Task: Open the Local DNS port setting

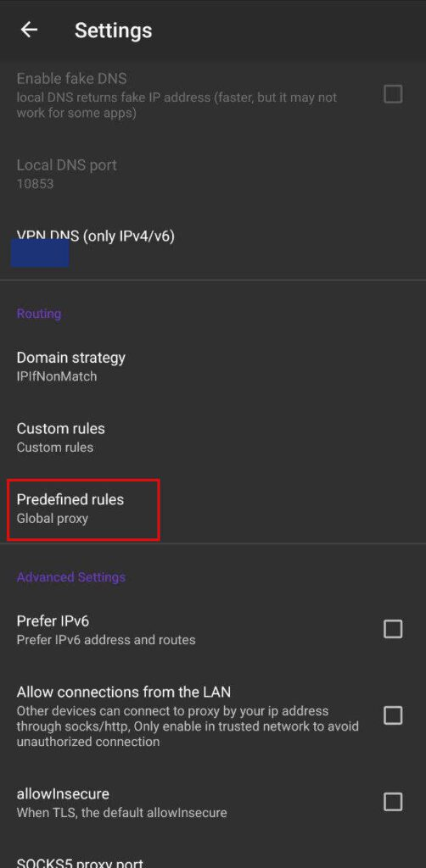Action: pyautogui.click(x=213, y=174)
